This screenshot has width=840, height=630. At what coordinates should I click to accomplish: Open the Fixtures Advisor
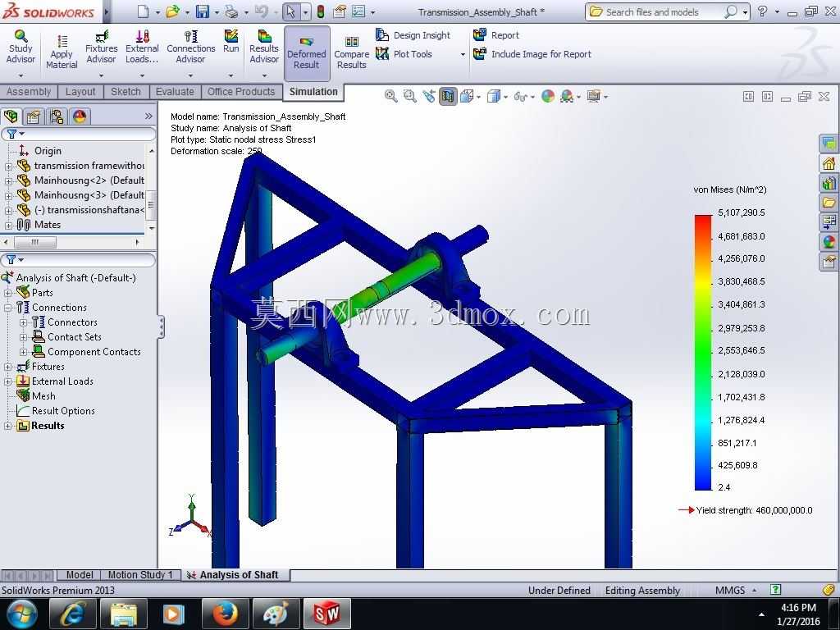coord(101,47)
